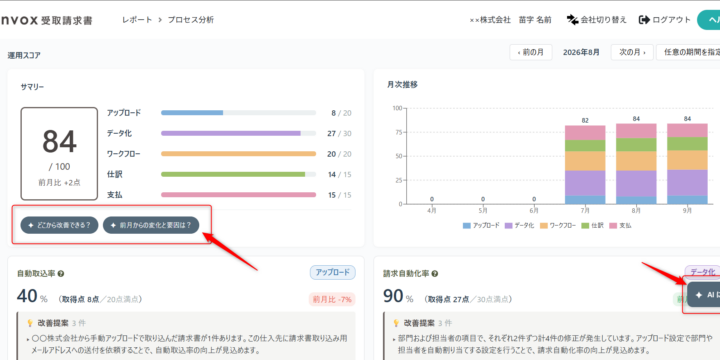Viewport: 720px width, 360px height.
Task: Click the アップロード legend color swatch
Action: pos(467,226)
